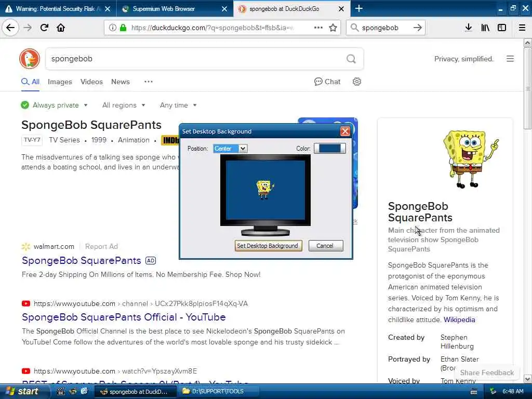
Task: Open the browser hamburger menu
Action: [522, 28]
